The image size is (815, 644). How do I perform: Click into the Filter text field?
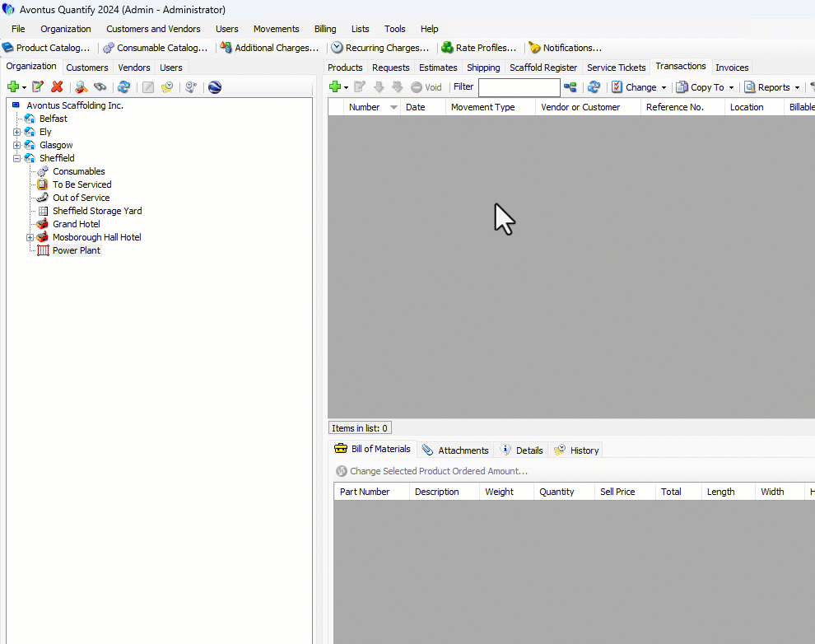pyautogui.click(x=519, y=87)
